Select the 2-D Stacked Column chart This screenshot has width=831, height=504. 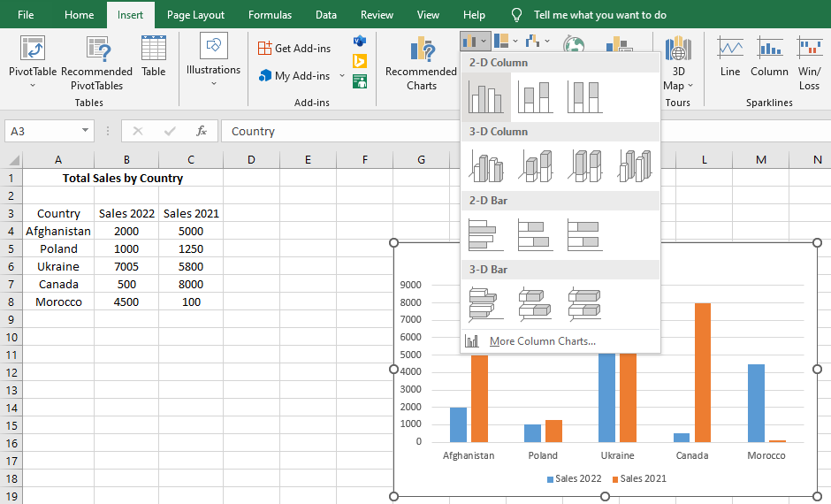(x=535, y=97)
